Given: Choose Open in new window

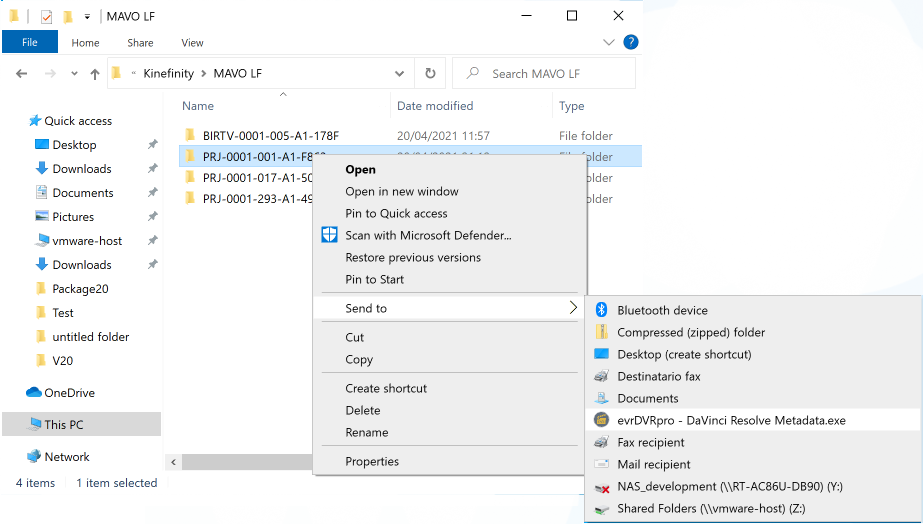Looking at the screenshot, I should 450,191.
